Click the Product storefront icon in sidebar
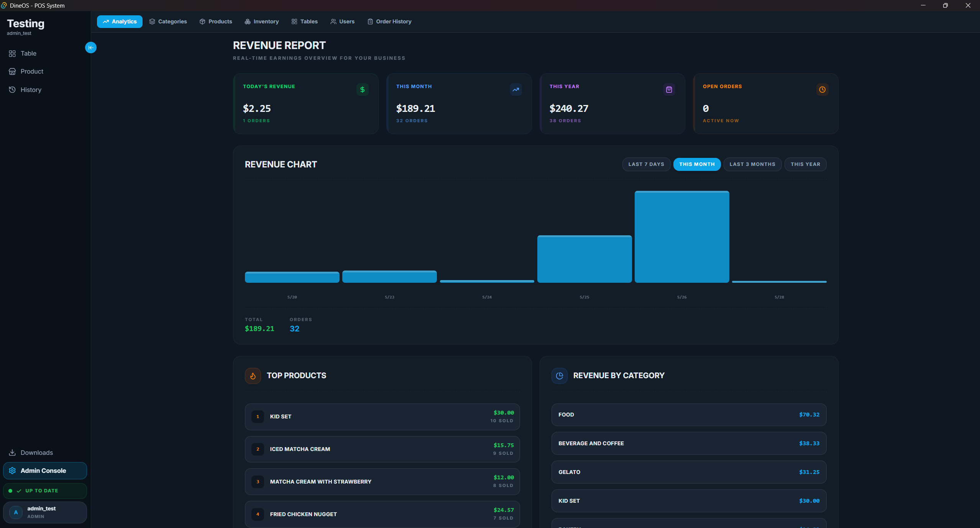The image size is (980, 528). pyautogui.click(x=12, y=72)
